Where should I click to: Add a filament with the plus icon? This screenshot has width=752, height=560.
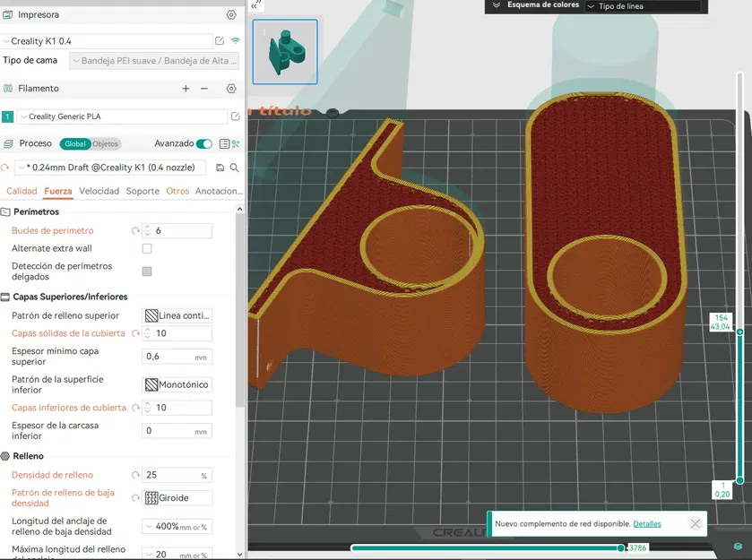coord(186,89)
